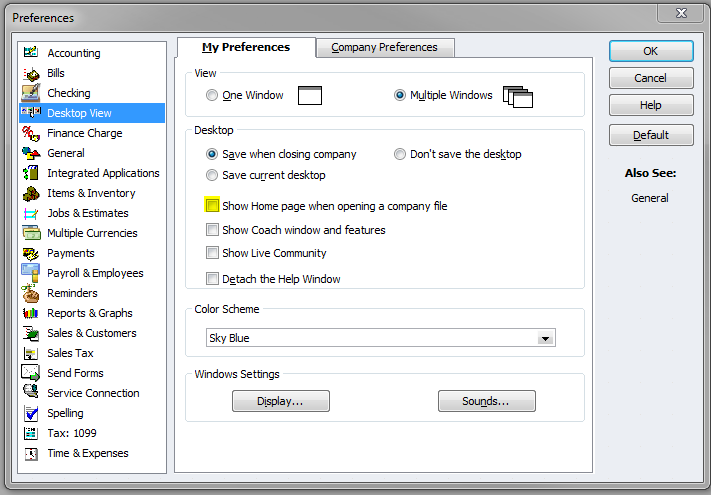Click the multiple windows stacked icon
Screen dimensions: 711x495
(x=518, y=96)
